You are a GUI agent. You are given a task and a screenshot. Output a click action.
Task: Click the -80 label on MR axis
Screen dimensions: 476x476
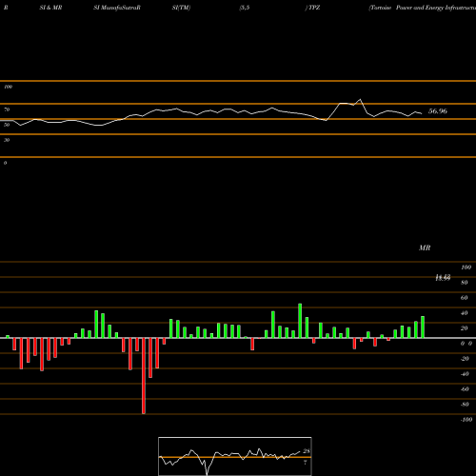pyautogui.click(x=465, y=405)
